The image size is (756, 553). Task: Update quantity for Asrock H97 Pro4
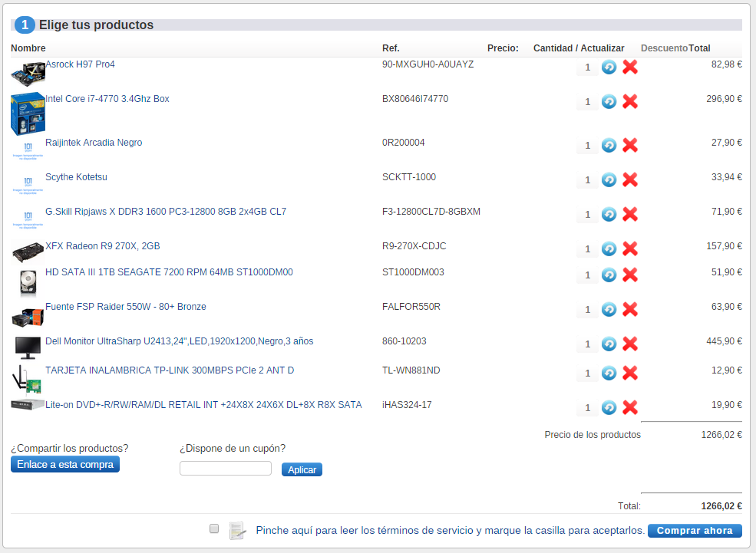coord(609,67)
